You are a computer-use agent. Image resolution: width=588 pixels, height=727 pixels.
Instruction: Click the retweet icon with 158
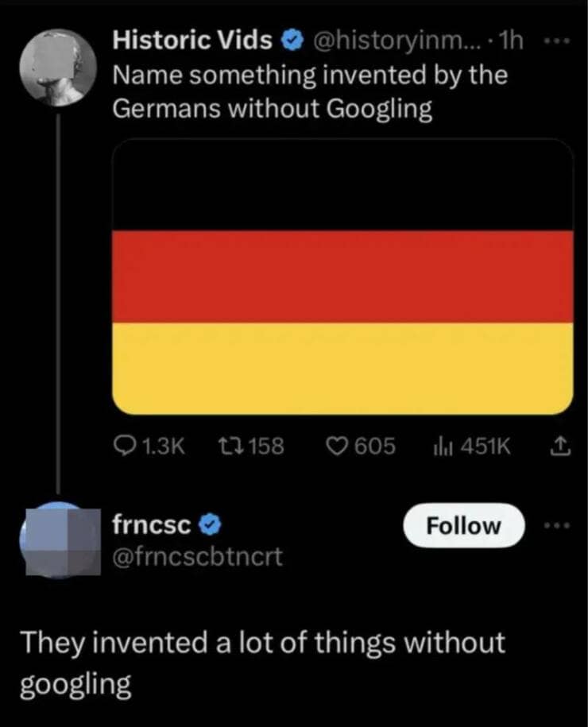(x=230, y=447)
